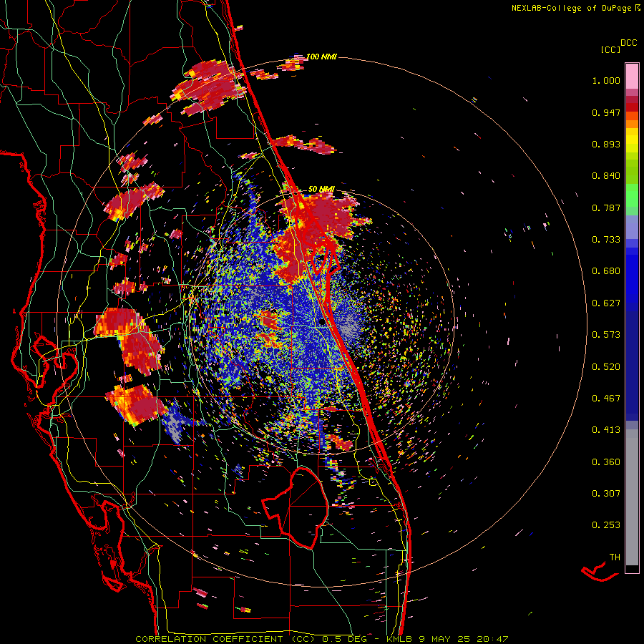Click the 20:47 timestamp in the caption
Image resolution: width=644 pixels, height=644 pixels.
pos(492,639)
